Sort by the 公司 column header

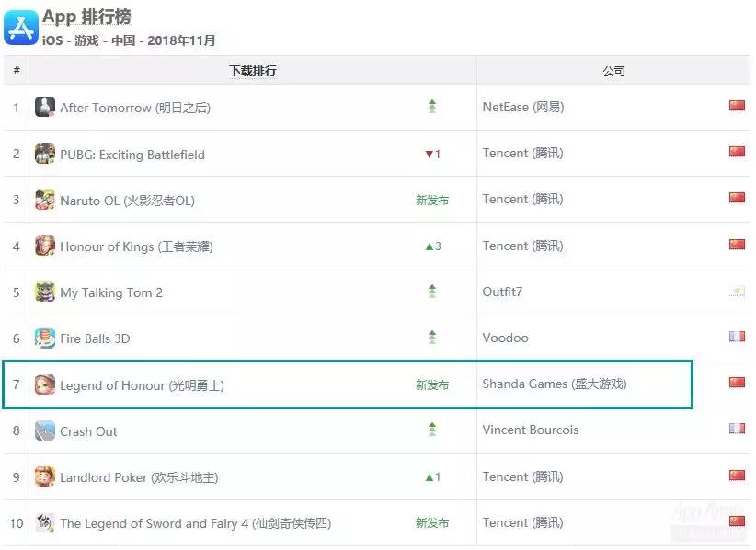click(x=614, y=71)
